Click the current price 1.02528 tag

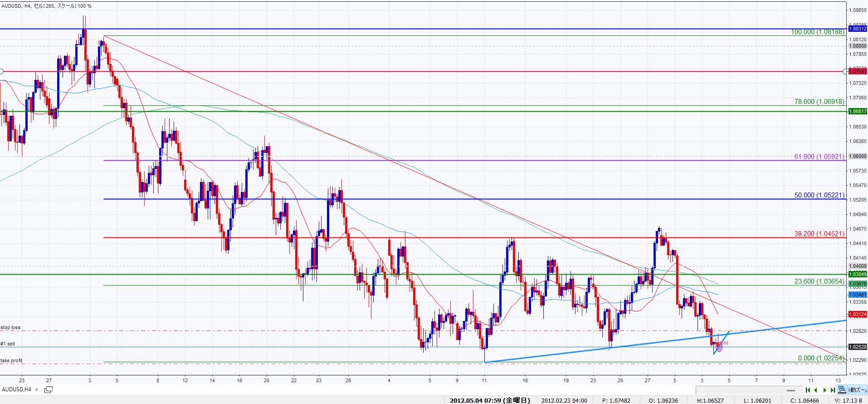857,347
